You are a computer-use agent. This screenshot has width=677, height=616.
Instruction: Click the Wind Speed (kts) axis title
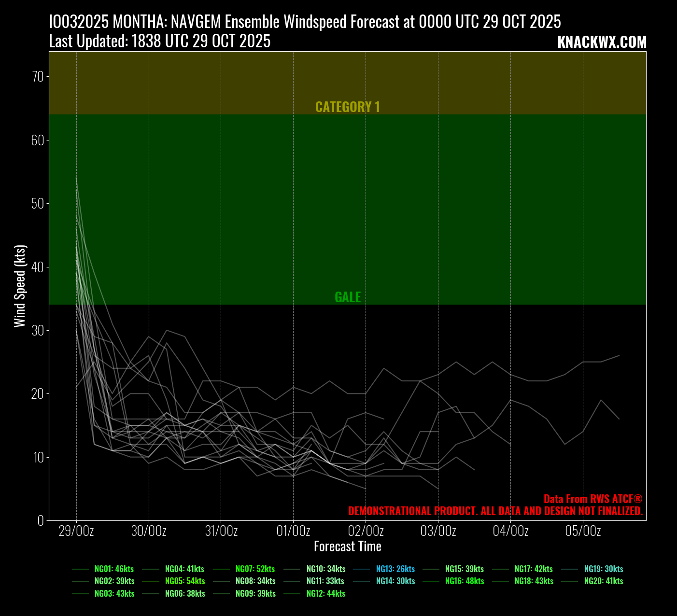(20, 286)
